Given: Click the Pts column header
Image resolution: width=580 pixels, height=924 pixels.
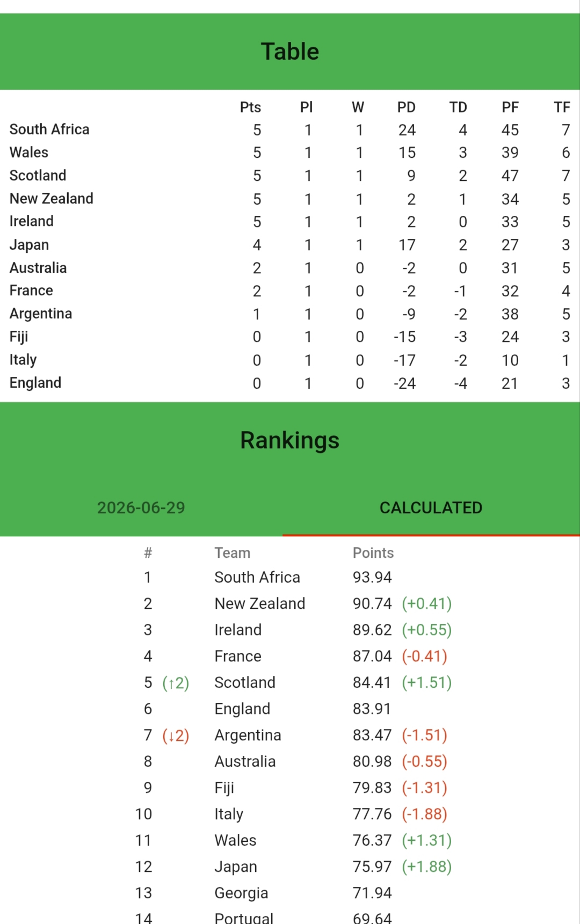Looking at the screenshot, I should tap(250, 107).
